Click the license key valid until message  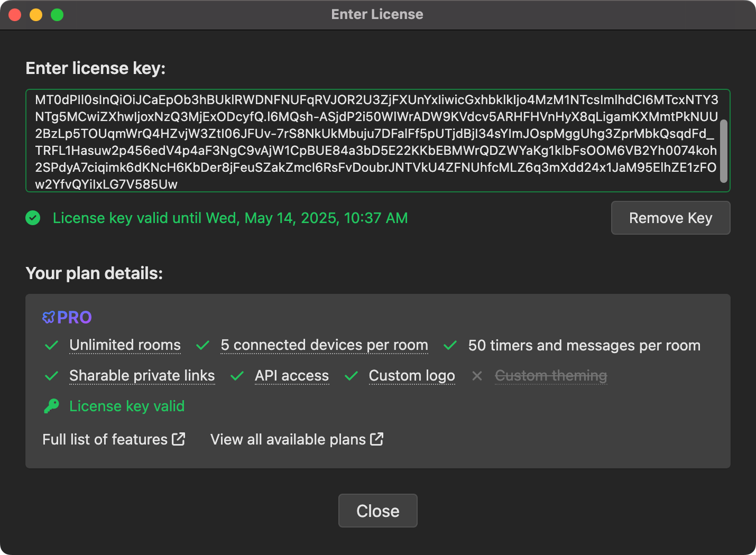[x=229, y=218]
